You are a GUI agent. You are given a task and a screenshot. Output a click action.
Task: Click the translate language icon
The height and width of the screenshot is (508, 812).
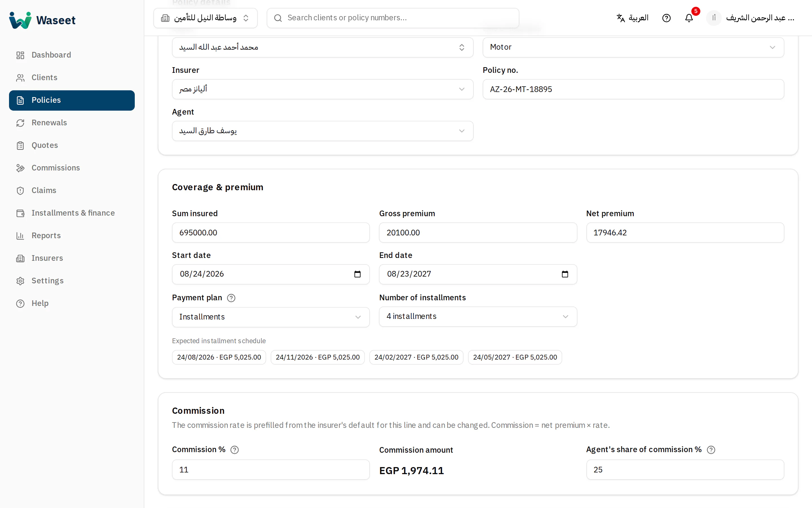621,18
